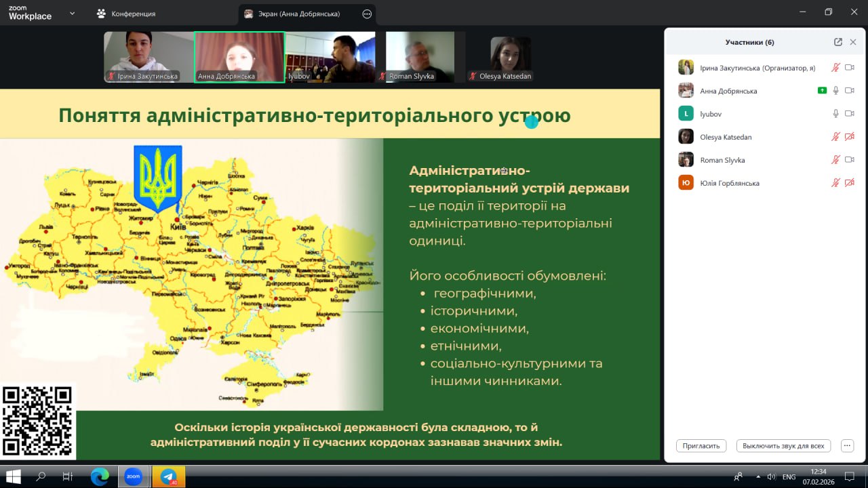
Task: Click the Пригласить button
Action: coord(701,446)
